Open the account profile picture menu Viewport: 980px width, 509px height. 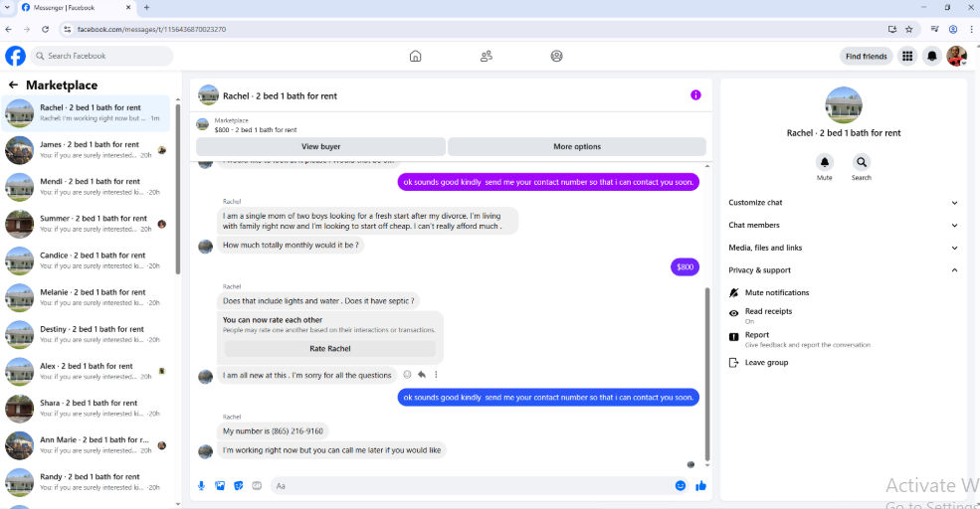[957, 57]
